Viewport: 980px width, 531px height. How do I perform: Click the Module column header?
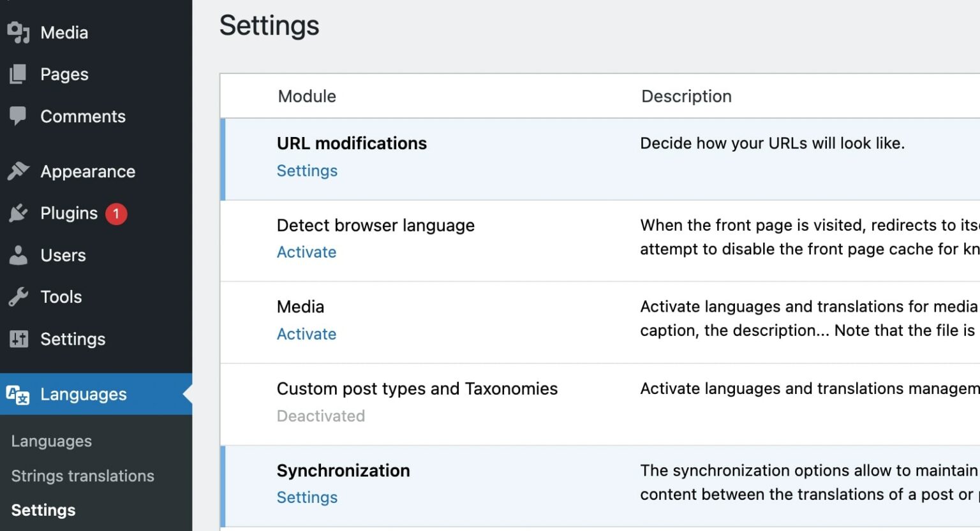click(306, 96)
